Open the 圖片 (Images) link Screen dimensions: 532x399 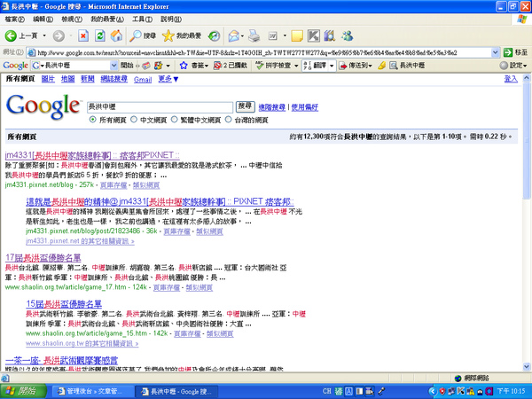(48, 79)
